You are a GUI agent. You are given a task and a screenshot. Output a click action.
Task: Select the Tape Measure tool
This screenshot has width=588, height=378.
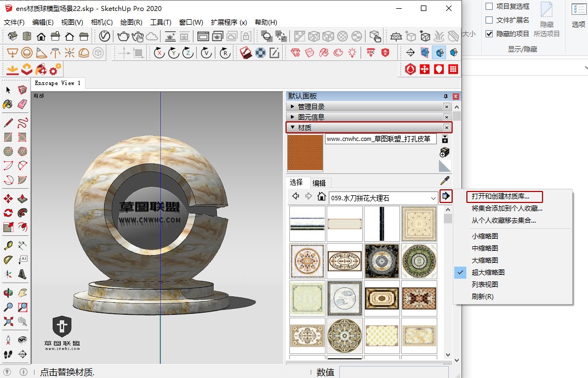tap(8, 245)
